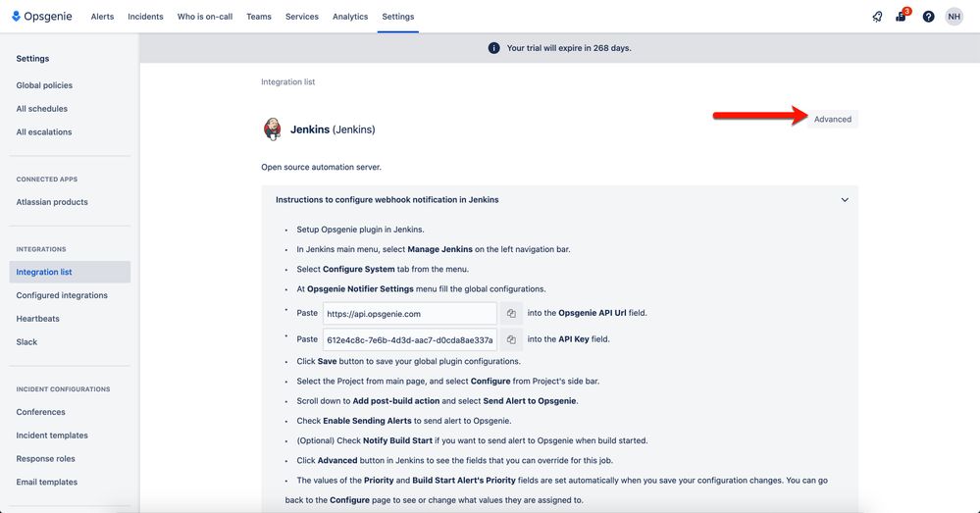Click 'Open source automation server.' description
The width and height of the screenshot is (980, 513).
coord(321,167)
